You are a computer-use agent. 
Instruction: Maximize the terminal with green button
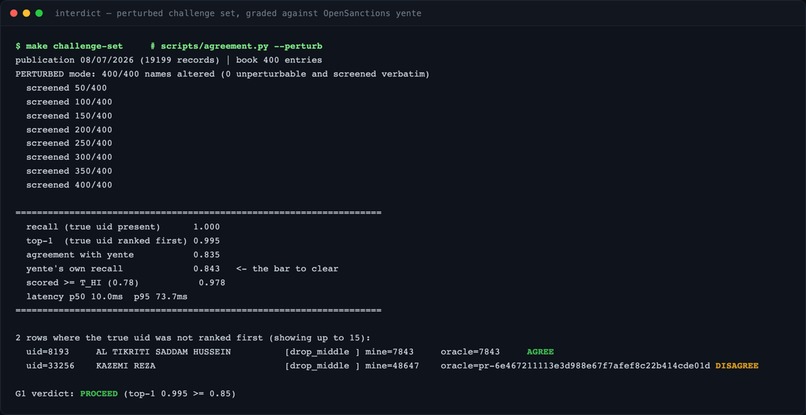point(39,13)
